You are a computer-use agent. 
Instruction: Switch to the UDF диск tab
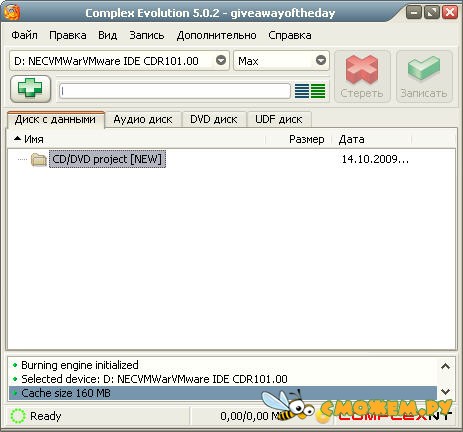(x=279, y=119)
